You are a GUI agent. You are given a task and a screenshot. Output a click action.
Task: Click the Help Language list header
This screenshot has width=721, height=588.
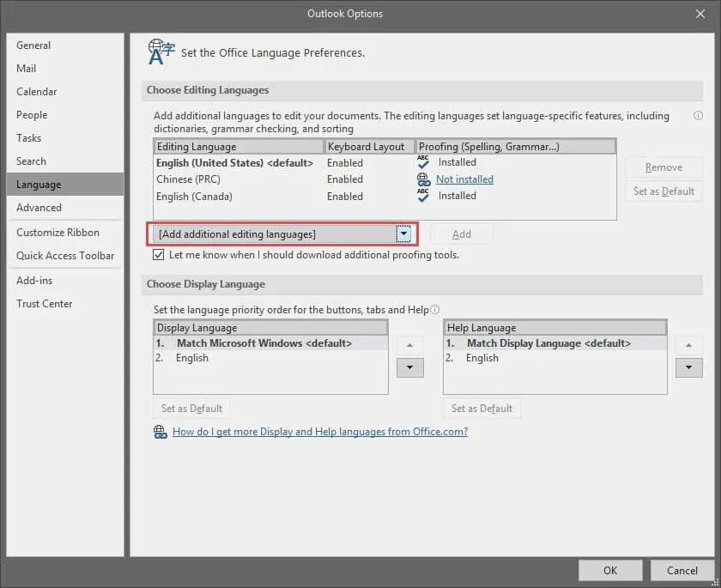tap(555, 328)
